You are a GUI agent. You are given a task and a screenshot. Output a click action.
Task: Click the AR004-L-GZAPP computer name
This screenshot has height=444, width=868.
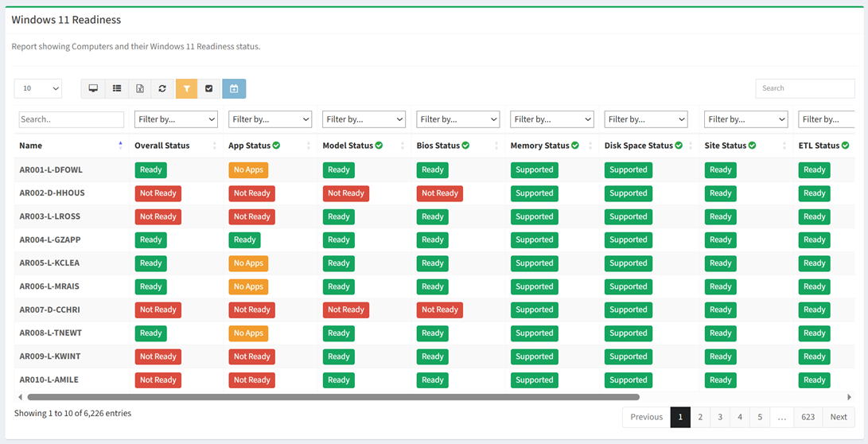click(50, 240)
